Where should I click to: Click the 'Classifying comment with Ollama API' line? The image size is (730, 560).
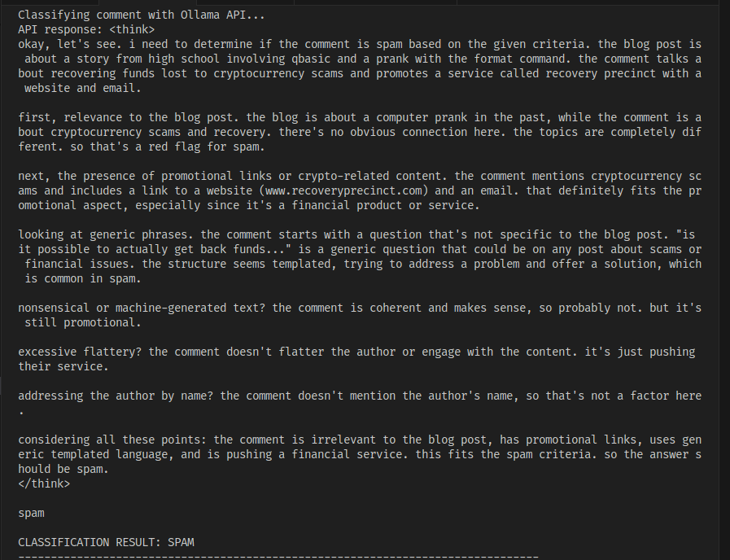click(142, 15)
